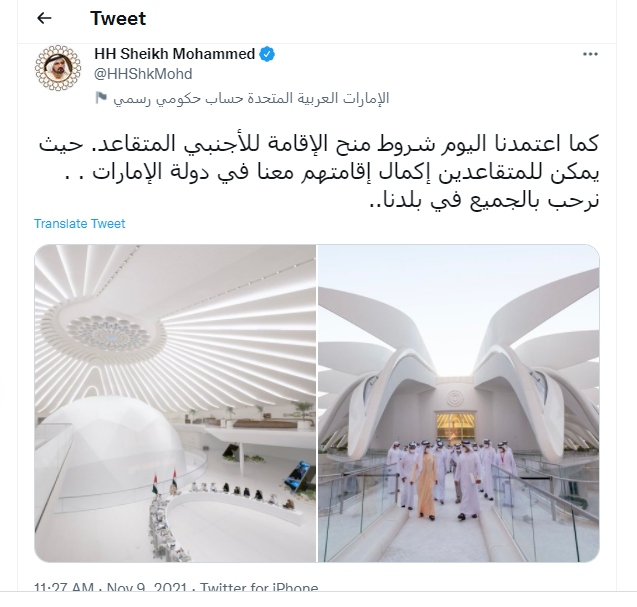Translate Tweet via the blue link
637x607 pixels.
coord(80,223)
